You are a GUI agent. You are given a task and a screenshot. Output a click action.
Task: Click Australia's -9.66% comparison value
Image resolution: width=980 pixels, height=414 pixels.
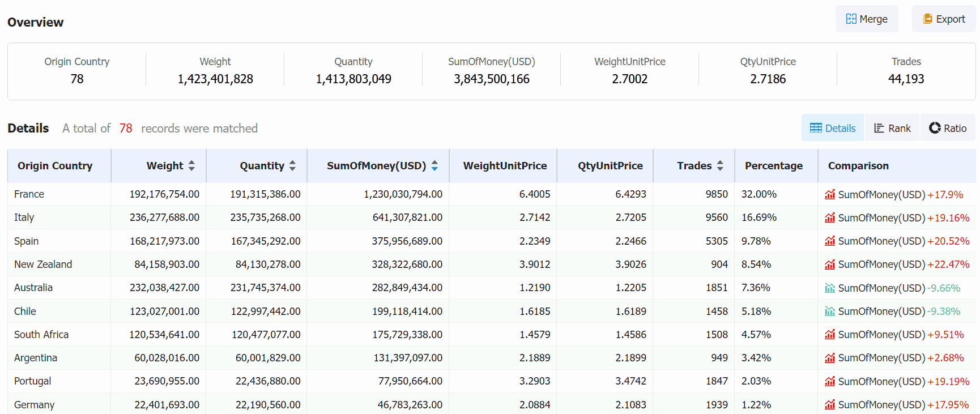(944, 288)
